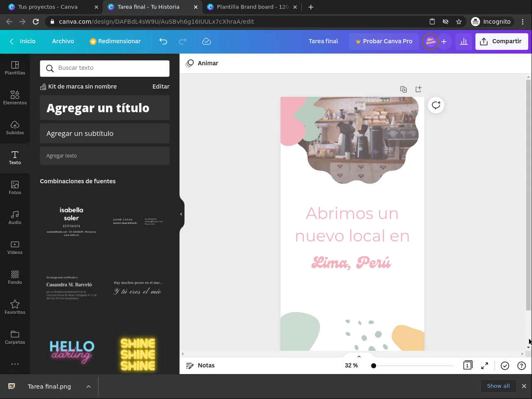Open the help question mark
This screenshot has width=532, height=399.
click(x=522, y=365)
